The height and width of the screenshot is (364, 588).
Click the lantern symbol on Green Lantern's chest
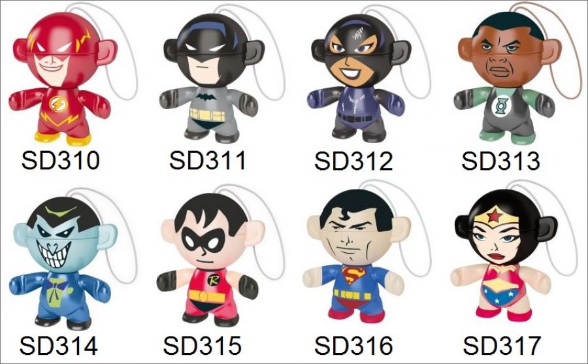pyautogui.click(x=501, y=106)
